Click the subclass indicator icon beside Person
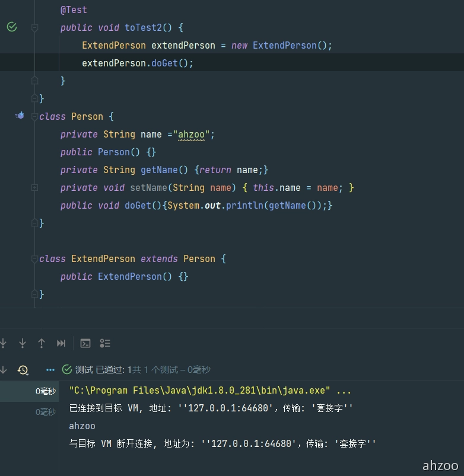 click(20, 116)
